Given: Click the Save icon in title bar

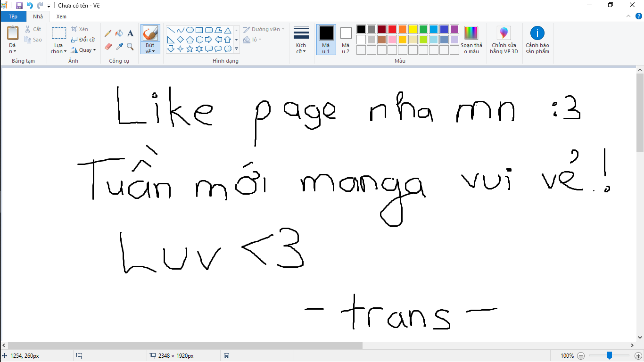Looking at the screenshot, I should [x=19, y=6].
